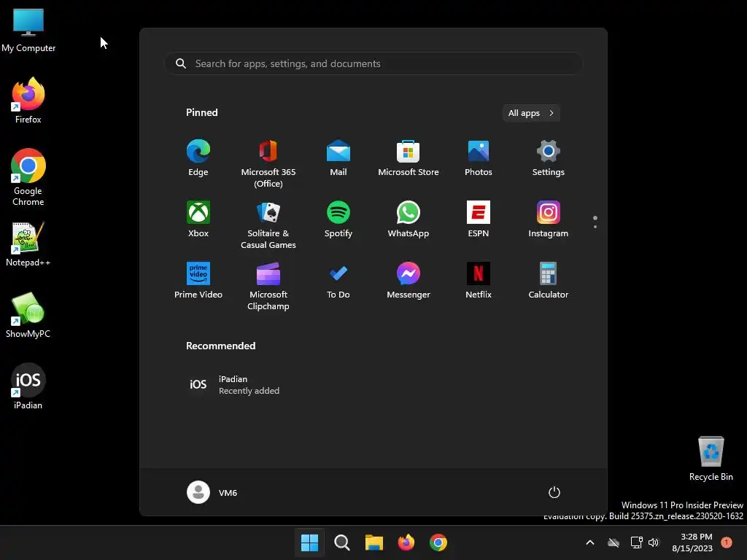Select the Recycle Bin desktop icon
The width and height of the screenshot is (747, 560).
[711, 458]
